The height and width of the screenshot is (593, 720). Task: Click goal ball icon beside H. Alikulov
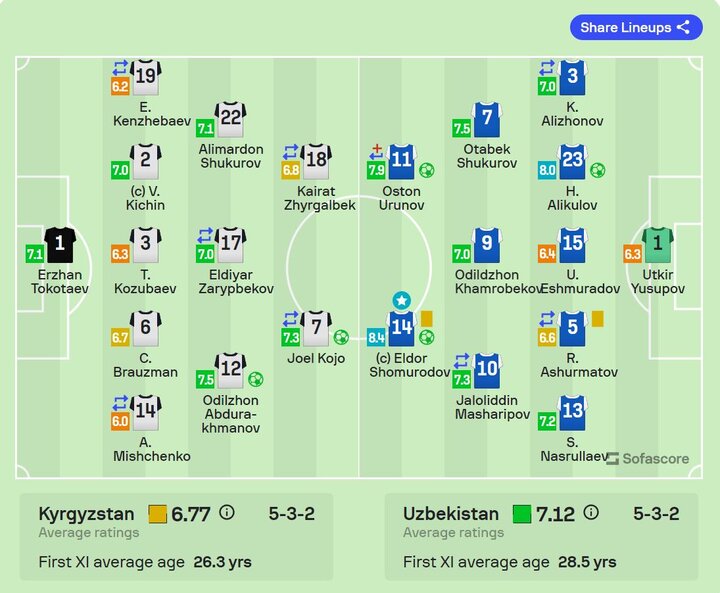tap(597, 170)
